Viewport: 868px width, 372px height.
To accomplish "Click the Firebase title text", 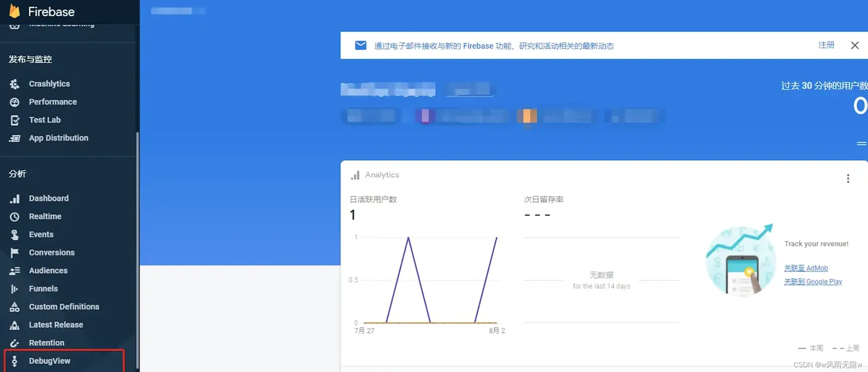I will (x=51, y=11).
